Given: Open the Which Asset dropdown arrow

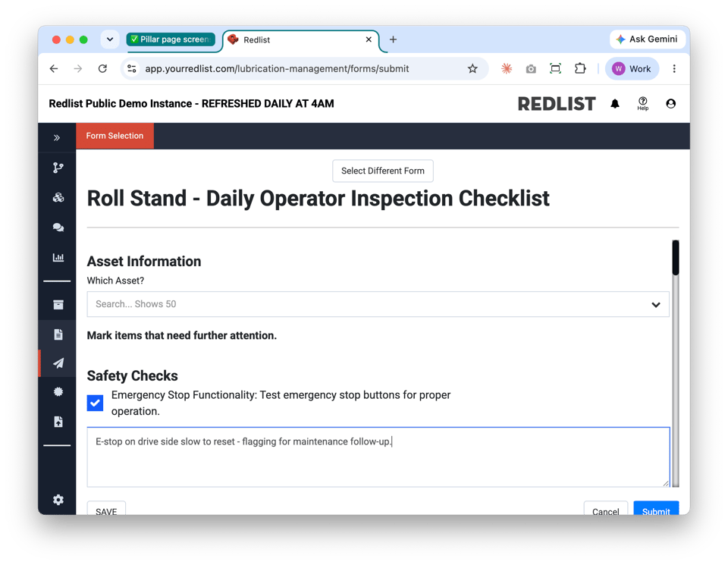Looking at the screenshot, I should pos(655,305).
